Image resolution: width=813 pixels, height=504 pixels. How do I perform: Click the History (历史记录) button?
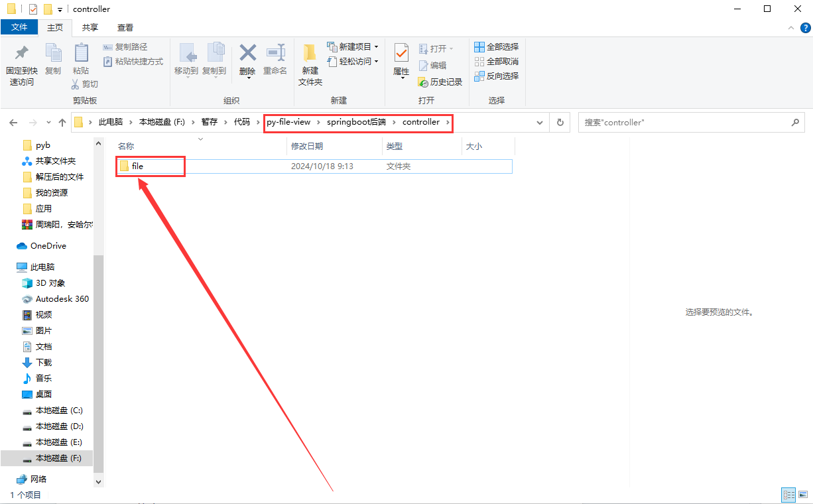point(440,82)
